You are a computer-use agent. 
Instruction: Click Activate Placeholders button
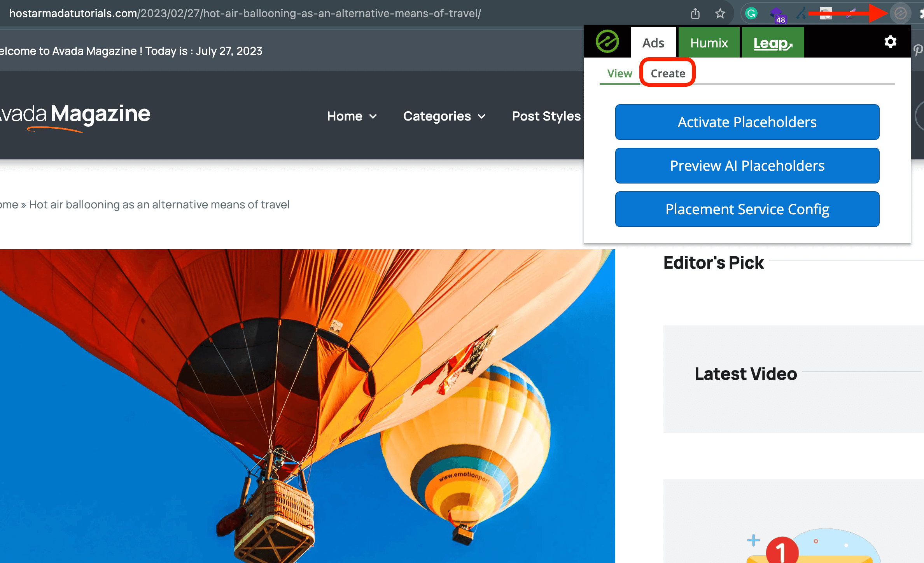[747, 122]
